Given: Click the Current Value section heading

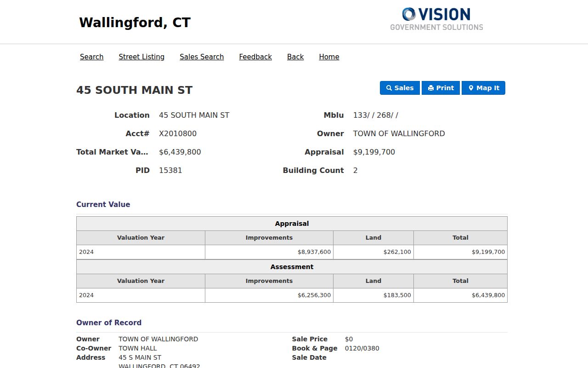Looking at the screenshot, I should click(103, 204).
